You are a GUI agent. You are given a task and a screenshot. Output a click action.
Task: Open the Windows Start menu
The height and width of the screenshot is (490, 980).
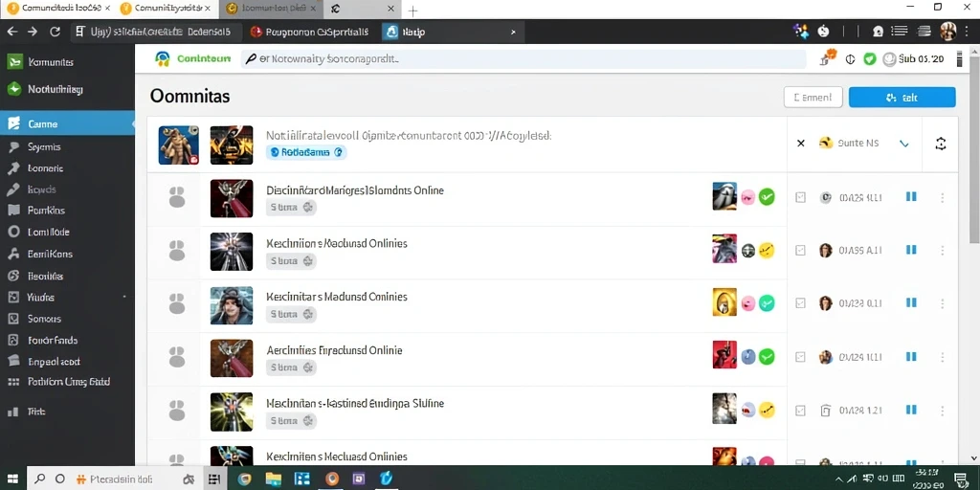[13, 479]
